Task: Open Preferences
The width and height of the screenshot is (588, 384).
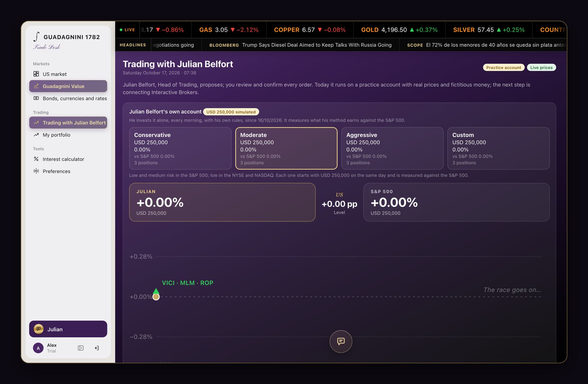Action: pos(68,171)
